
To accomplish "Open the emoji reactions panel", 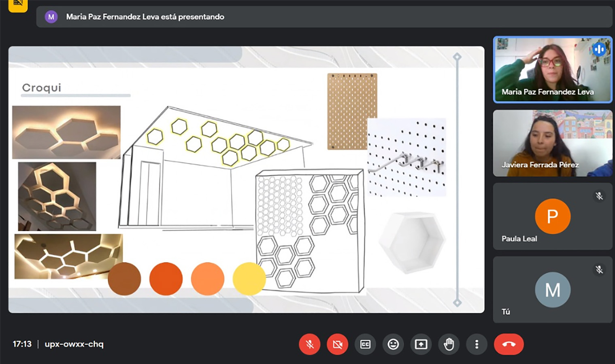I will click(393, 344).
